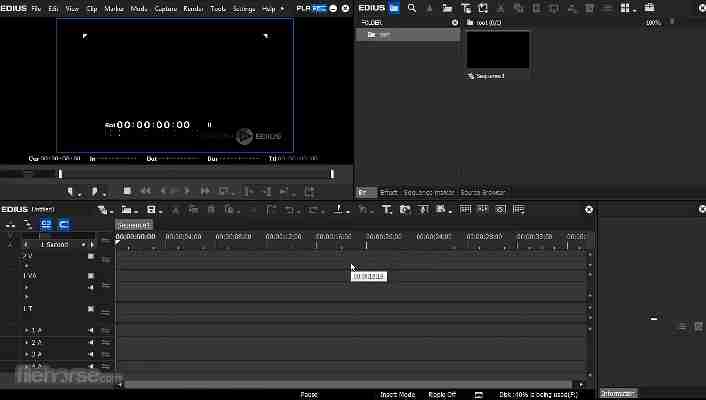This screenshot has height=400, width=706.
Task: Click the Add Title icon in bin
Action: pos(466,8)
